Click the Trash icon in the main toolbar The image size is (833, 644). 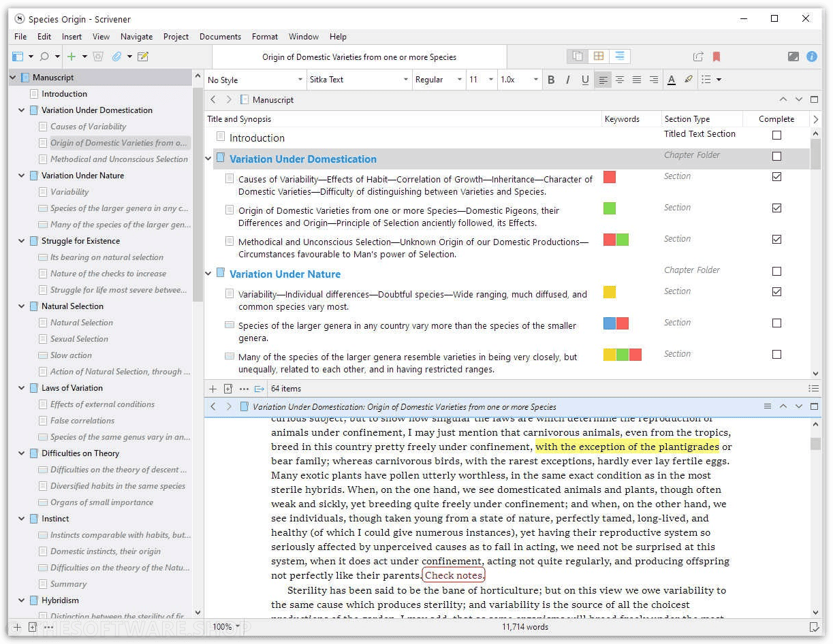(x=98, y=57)
